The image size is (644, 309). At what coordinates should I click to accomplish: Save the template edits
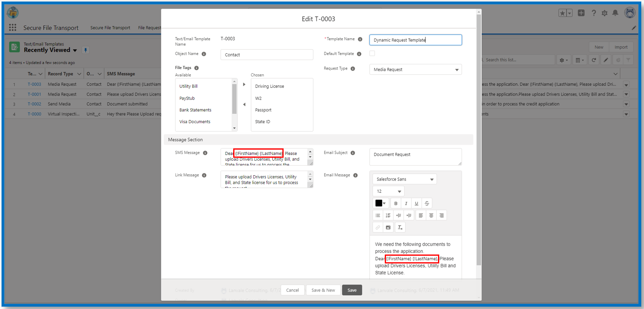point(352,290)
